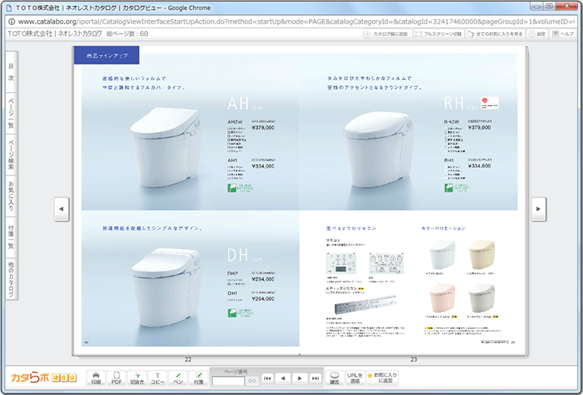583x395 pixels.
Task: Click the AH type toilet image
Action: (166, 147)
